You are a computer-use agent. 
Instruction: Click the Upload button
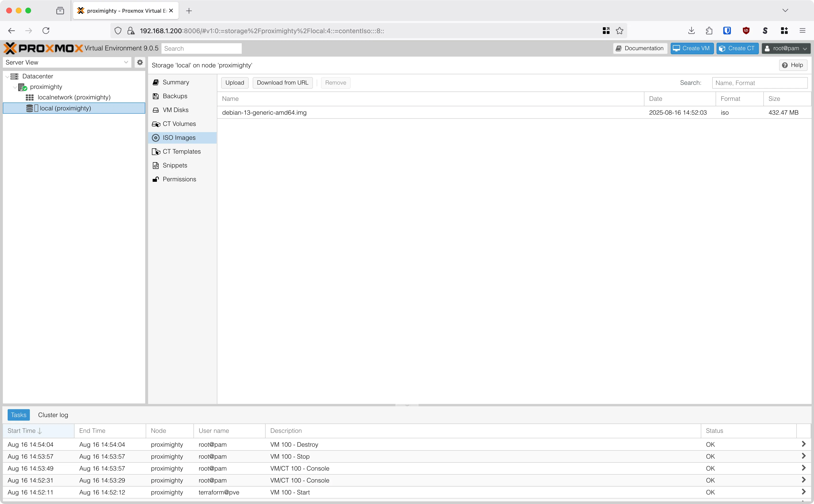[x=234, y=82]
